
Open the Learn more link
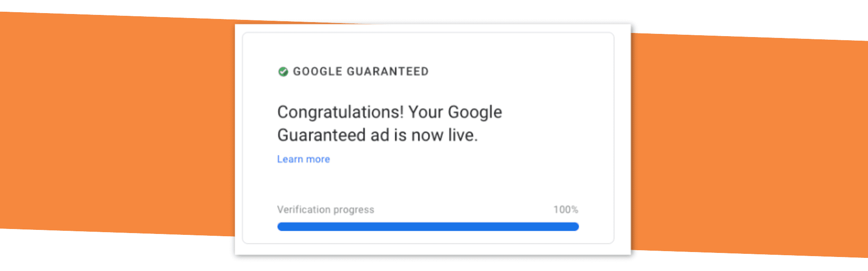coord(303,159)
